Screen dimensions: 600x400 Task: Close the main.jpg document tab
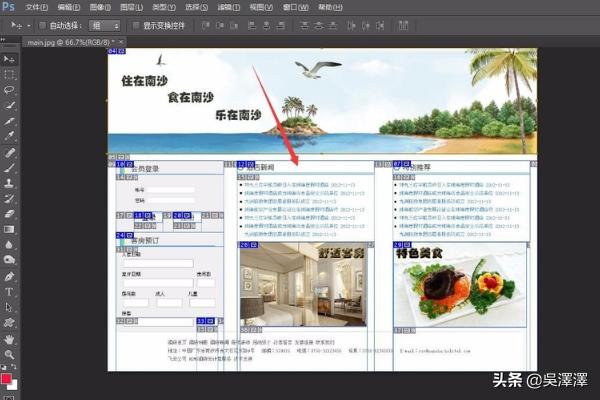pos(121,42)
